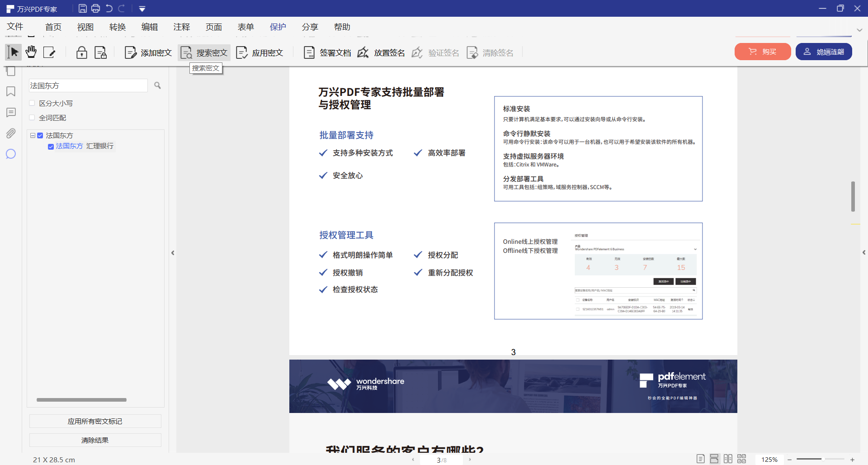Enable the 全词匹配 checkbox

coord(32,117)
